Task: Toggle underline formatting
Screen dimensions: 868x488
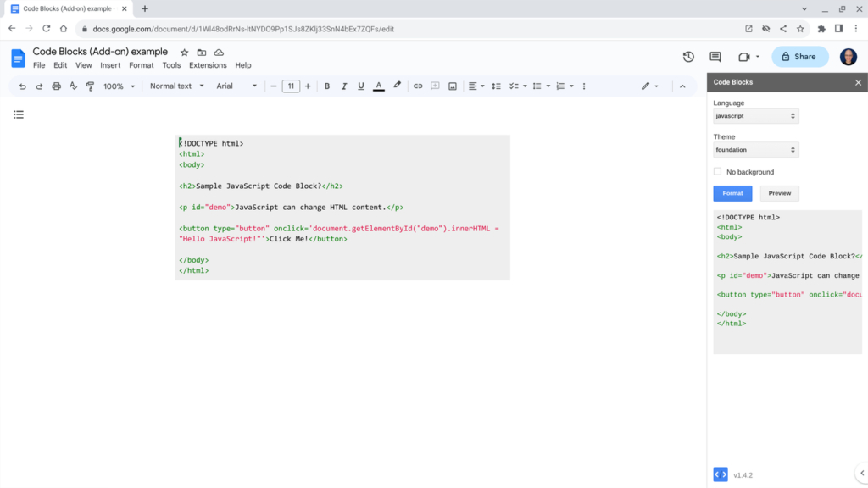Action: click(x=360, y=86)
